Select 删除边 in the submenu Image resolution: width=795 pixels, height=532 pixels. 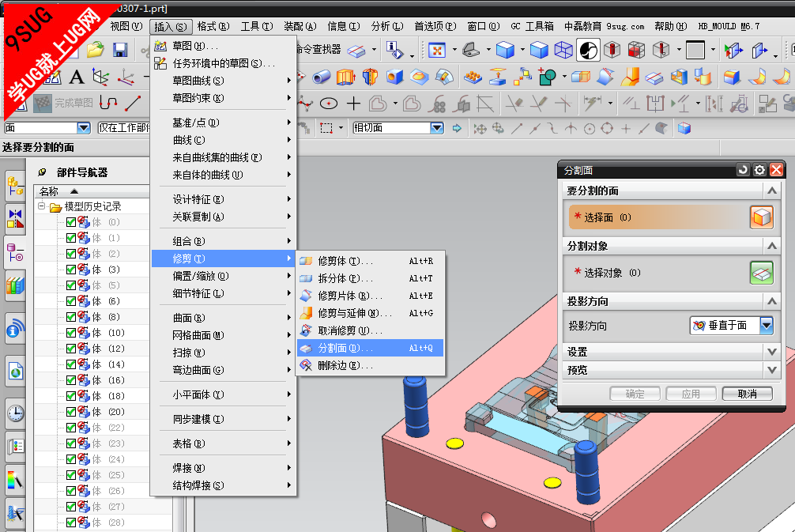370,365
